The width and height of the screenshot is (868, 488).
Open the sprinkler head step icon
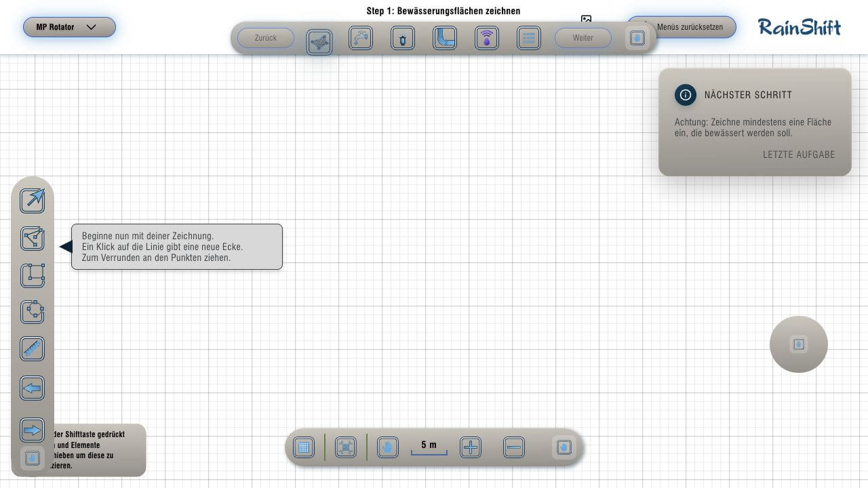[403, 38]
